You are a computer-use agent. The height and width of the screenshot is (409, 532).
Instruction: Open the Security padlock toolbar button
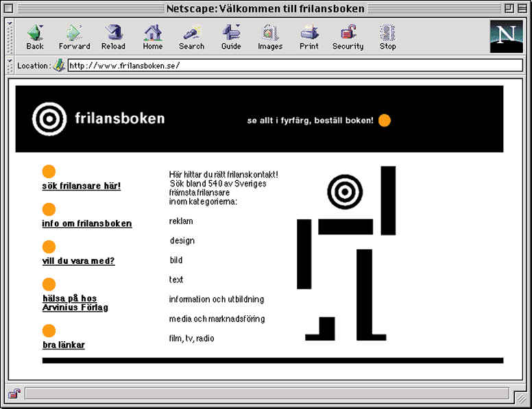tap(348, 37)
